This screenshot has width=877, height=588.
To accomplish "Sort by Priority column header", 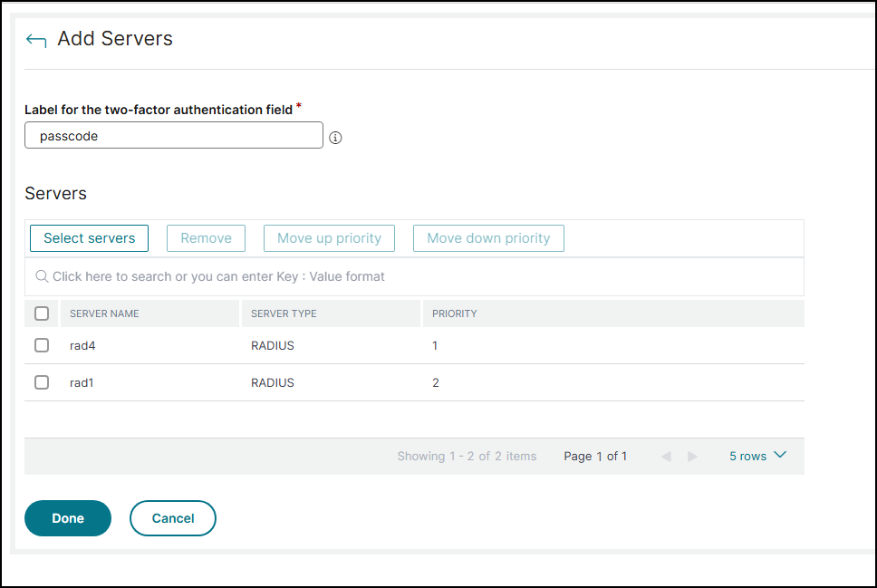I will pyautogui.click(x=454, y=313).
